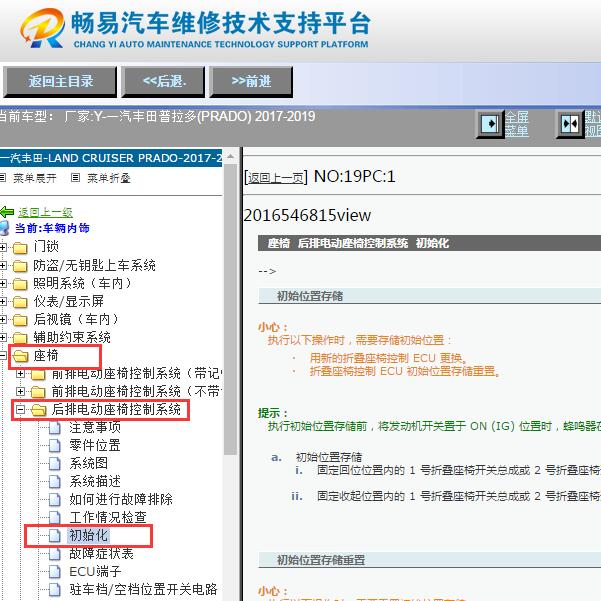Screen dimensions: 601x601
Task: Select the 门锁 folder icon
Action: pos(20,248)
